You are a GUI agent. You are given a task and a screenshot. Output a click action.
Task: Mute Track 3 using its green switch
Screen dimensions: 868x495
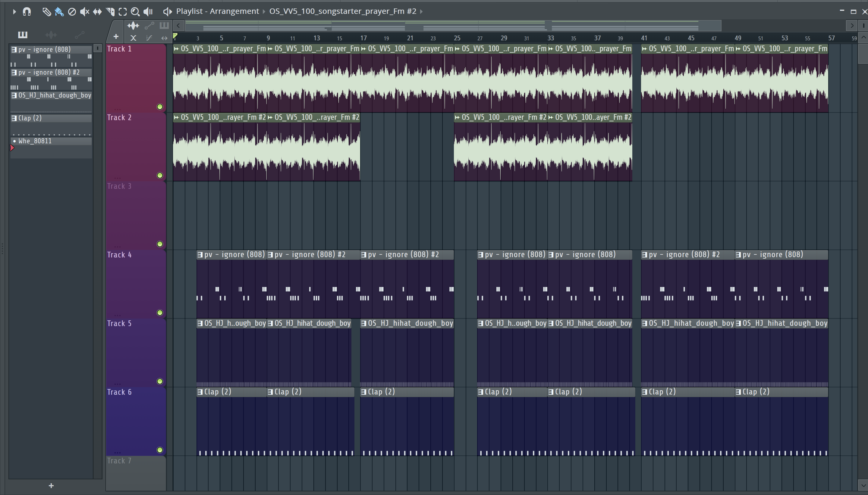(160, 244)
